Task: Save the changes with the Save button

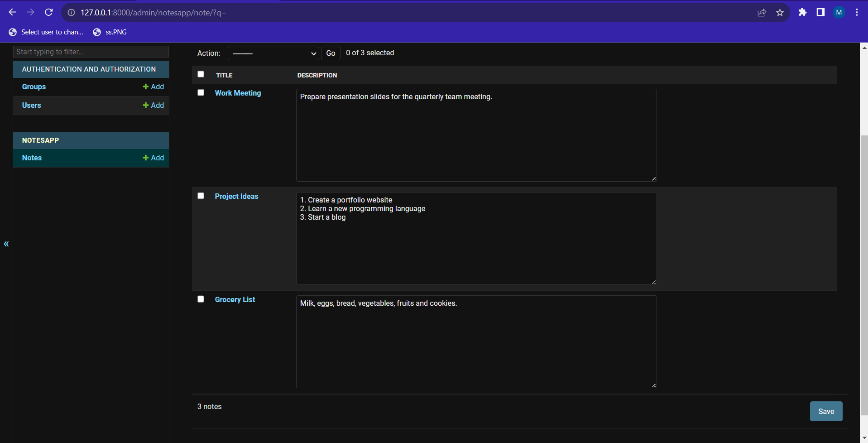Action: click(x=826, y=411)
